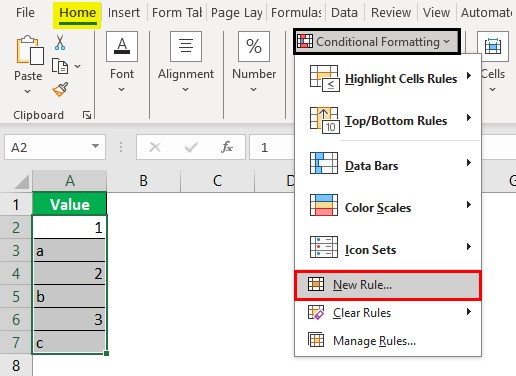Image resolution: width=516 pixels, height=376 pixels.
Task: Click the Insert Function fx icon
Action: (x=227, y=147)
